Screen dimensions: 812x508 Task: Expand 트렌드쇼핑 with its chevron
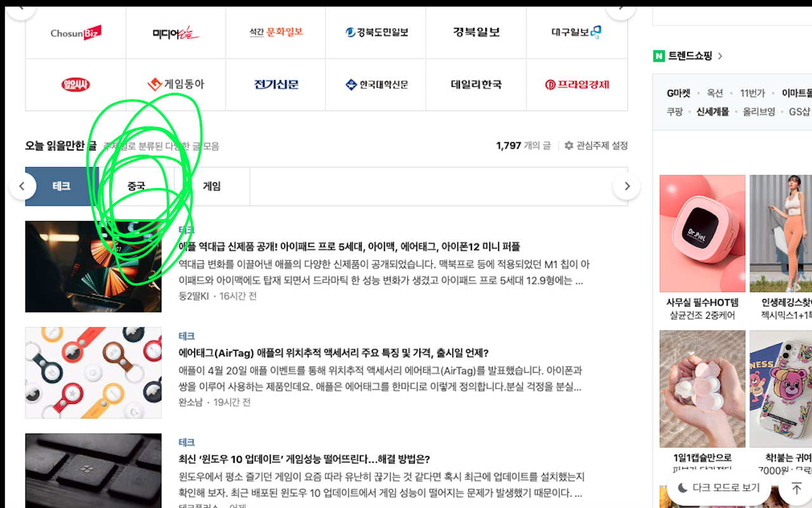tap(720, 56)
